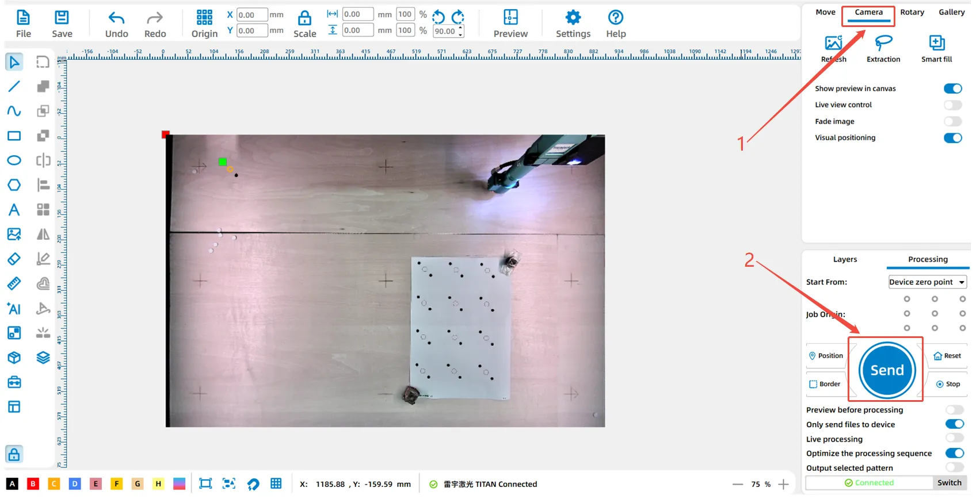Screen dimensions: 980x499
Task: Select the Text tool in left toolbar
Action: click(x=14, y=210)
